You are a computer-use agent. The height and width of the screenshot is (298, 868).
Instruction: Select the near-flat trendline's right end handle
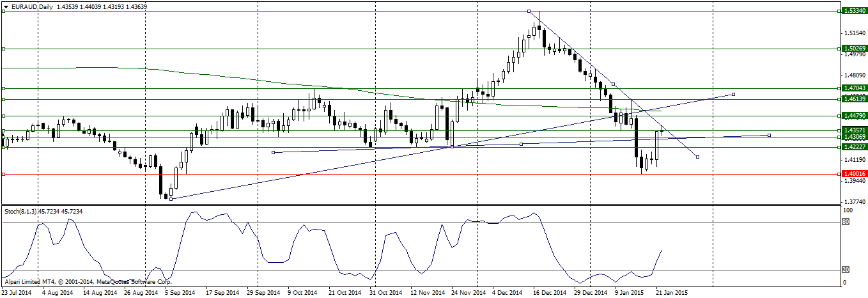(x=769, y=135)
